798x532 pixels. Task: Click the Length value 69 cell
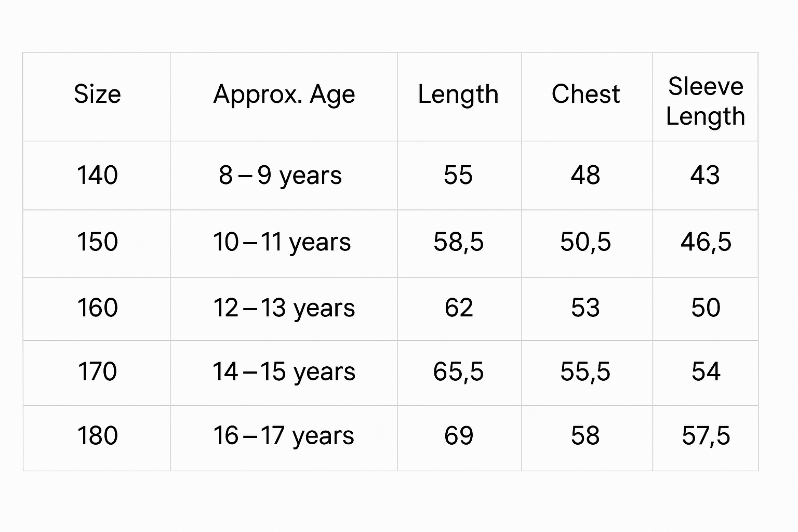pos(459,436)
